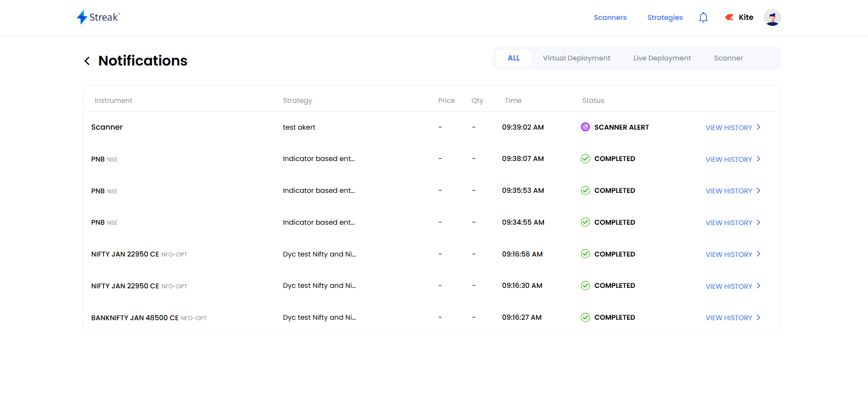Click the Instrument column header
Viewport: 868px width, 418px height.
113,101
